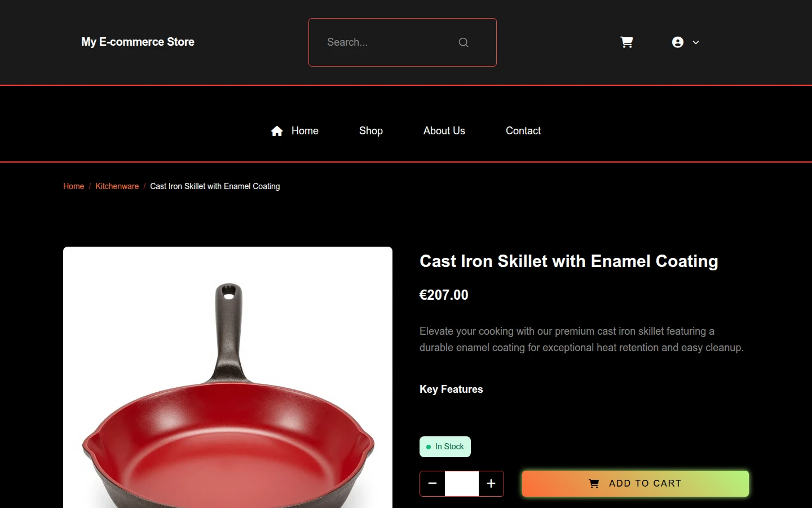Open the Kitchenware breadcrumb link

pos(117,186)
